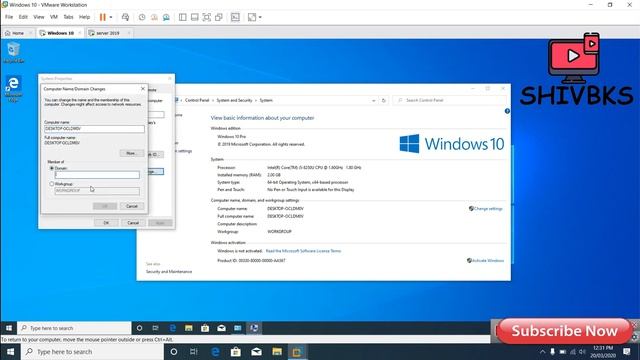
Task: Read the Microsoft Software License Terms link
Action: pyautogui.click(x=303, y=251)
